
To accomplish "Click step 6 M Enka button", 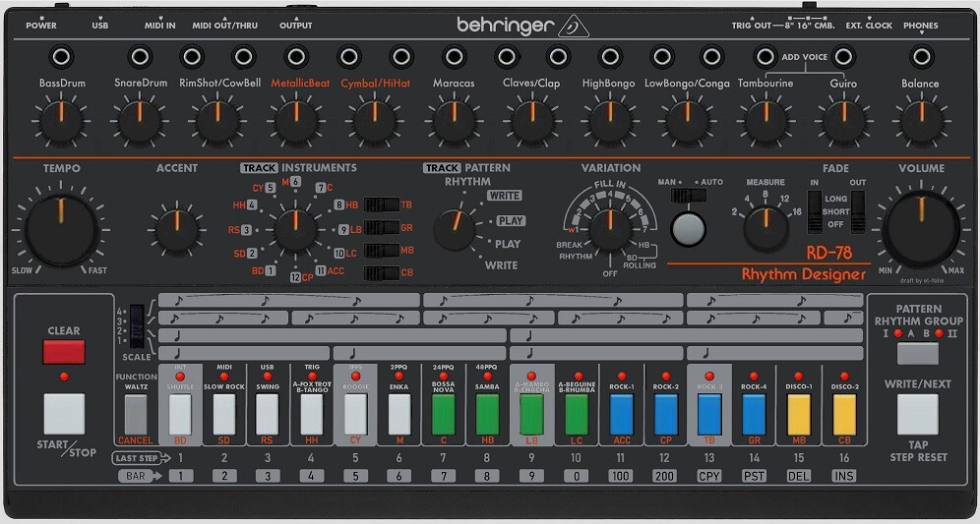I will coord(399,414).
